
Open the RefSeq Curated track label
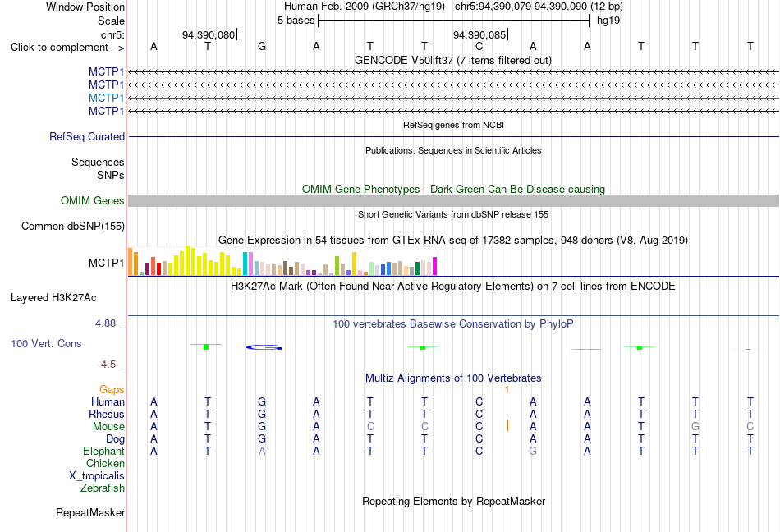point(87,137)
